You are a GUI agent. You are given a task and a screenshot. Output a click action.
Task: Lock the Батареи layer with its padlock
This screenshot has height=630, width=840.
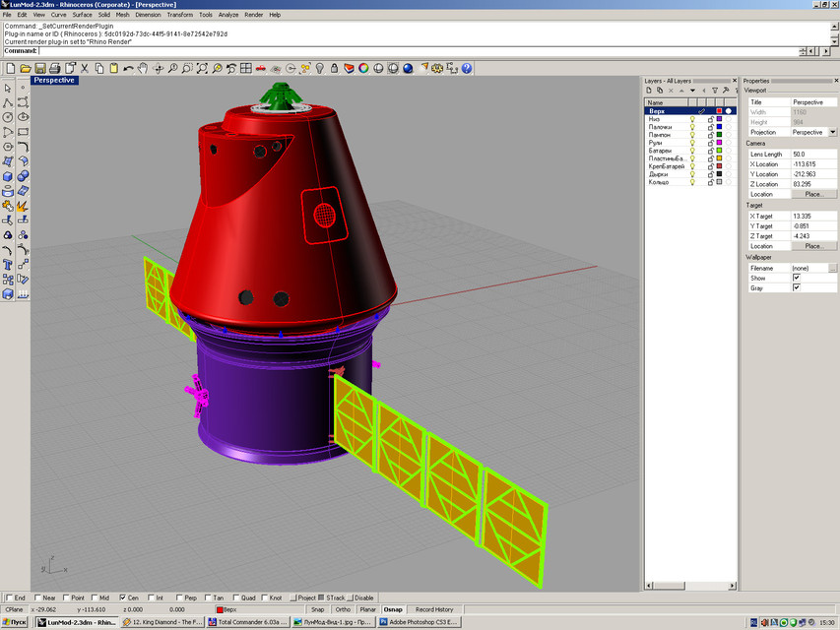coord(711,150)
